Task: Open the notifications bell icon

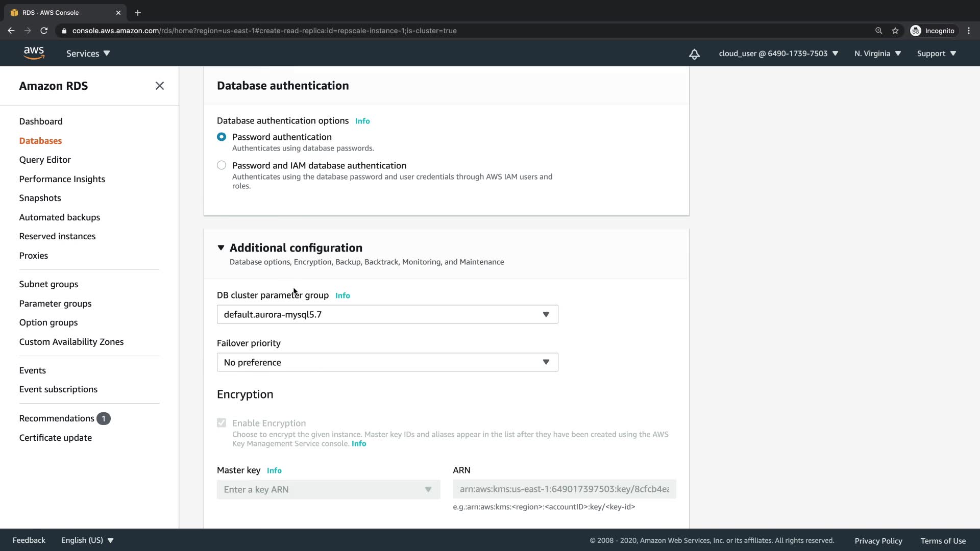Action: (x=694, y=54)
